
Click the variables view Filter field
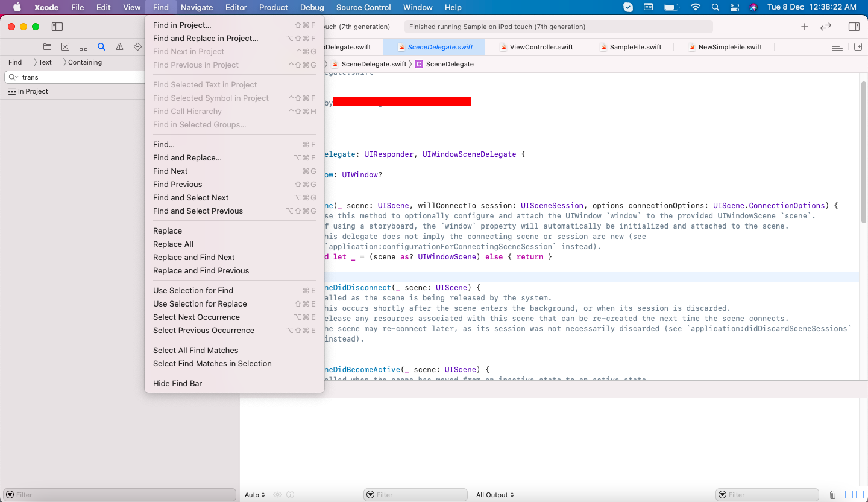[x=415, y=495]
